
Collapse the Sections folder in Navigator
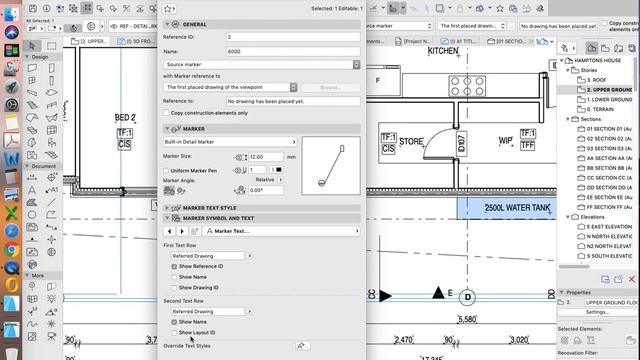click(568, 119)
